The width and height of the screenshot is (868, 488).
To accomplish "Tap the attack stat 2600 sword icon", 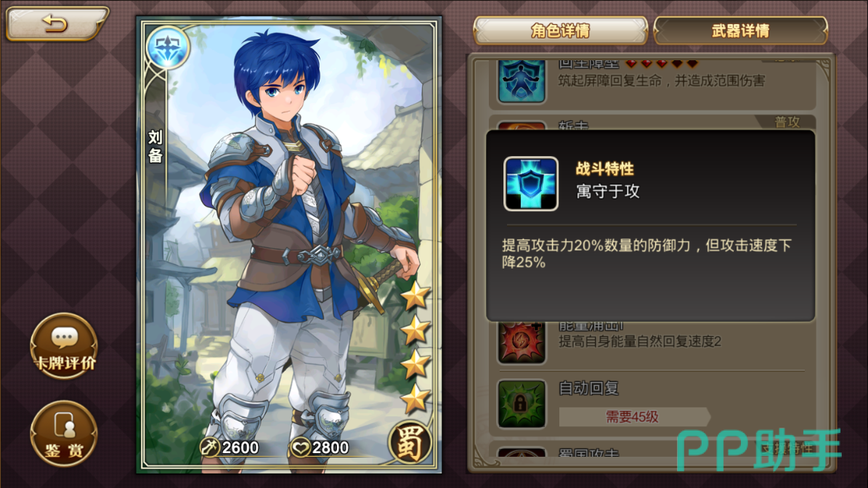I will (x=209, y=447).
